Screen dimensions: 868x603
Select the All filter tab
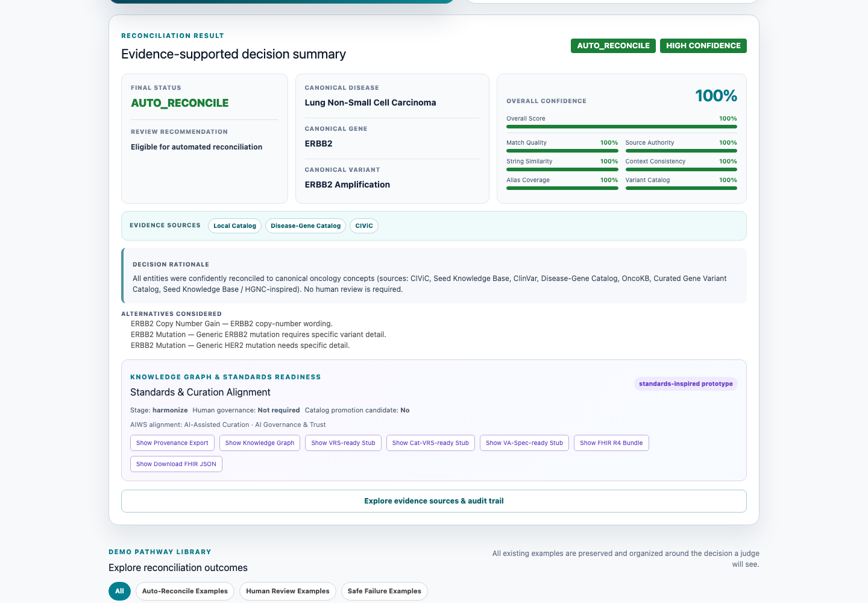pyautogui.click(x=119, y=591)
